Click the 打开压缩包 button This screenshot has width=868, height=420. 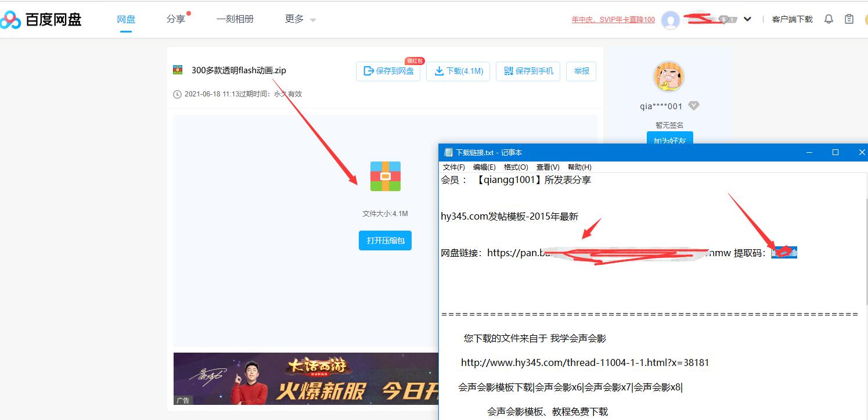[x=385, y=240]
